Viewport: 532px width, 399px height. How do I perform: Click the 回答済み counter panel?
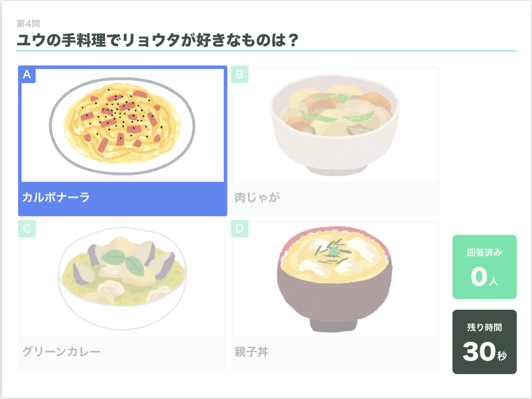tap(484, 266)
